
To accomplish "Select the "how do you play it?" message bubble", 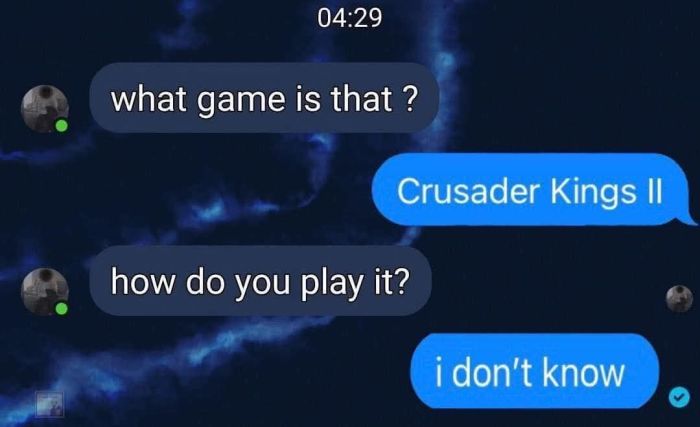I will click(260, 281).
